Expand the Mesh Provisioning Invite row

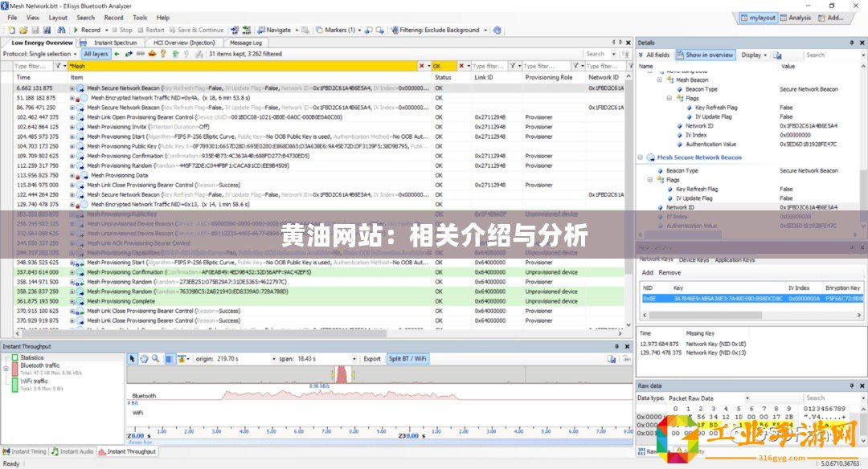pyautogui.click(x=72, y=127)
